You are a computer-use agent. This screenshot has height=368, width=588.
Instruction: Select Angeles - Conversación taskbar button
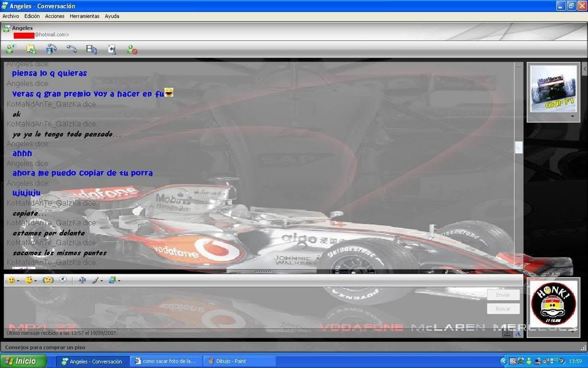92,361
